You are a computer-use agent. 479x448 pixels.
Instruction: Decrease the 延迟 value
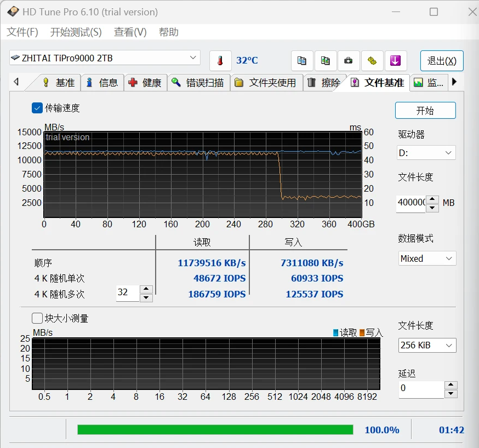451,394
